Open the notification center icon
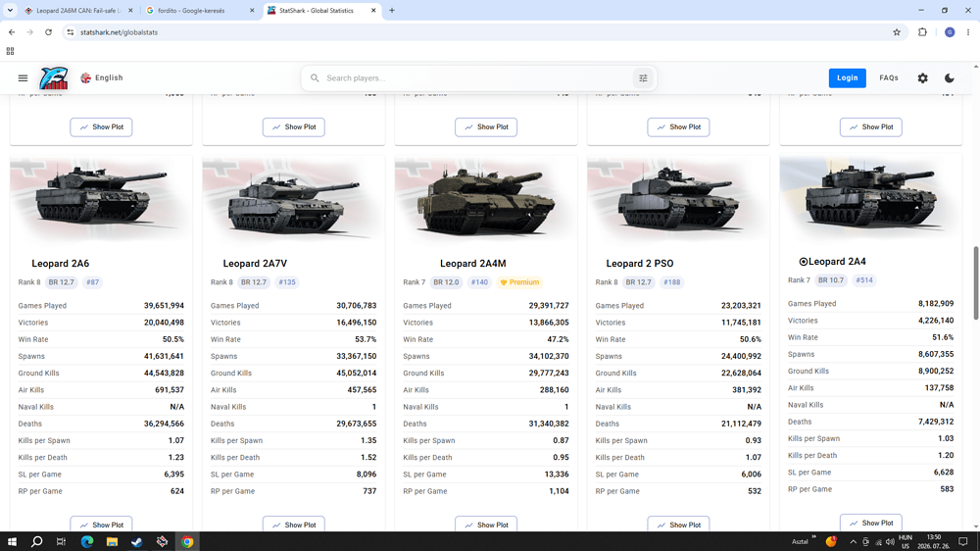980x551 pixels. point(963,541)
